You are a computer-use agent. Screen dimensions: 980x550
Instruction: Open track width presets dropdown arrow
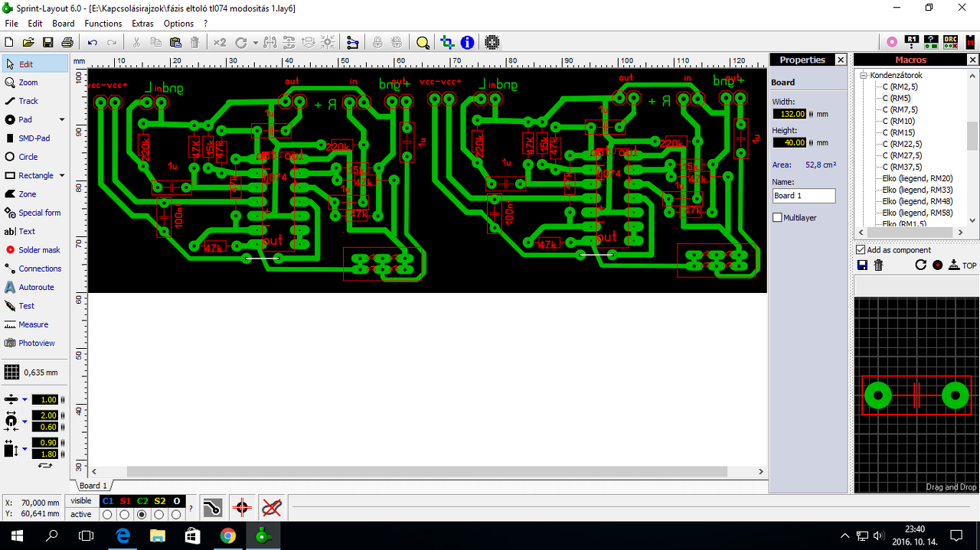(x=24, y=399)
